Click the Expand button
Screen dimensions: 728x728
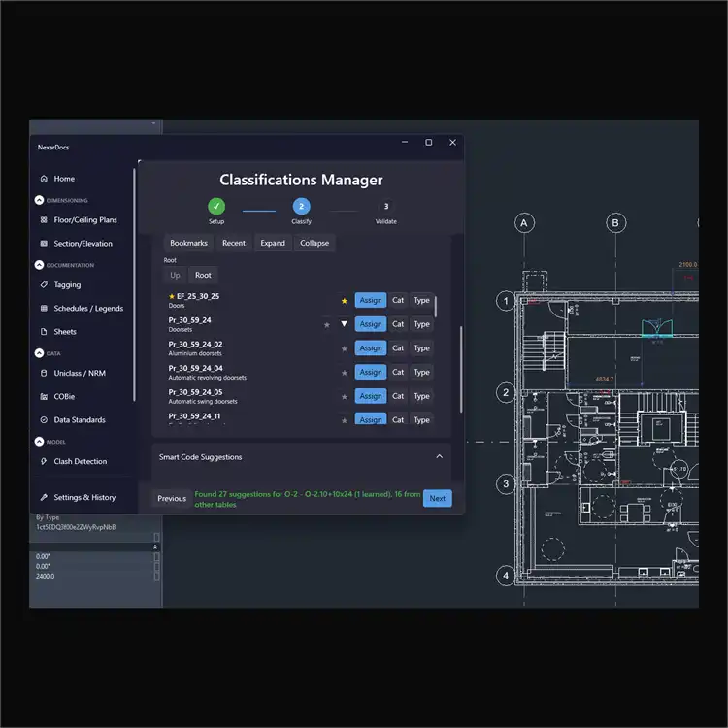click(273, 243)
